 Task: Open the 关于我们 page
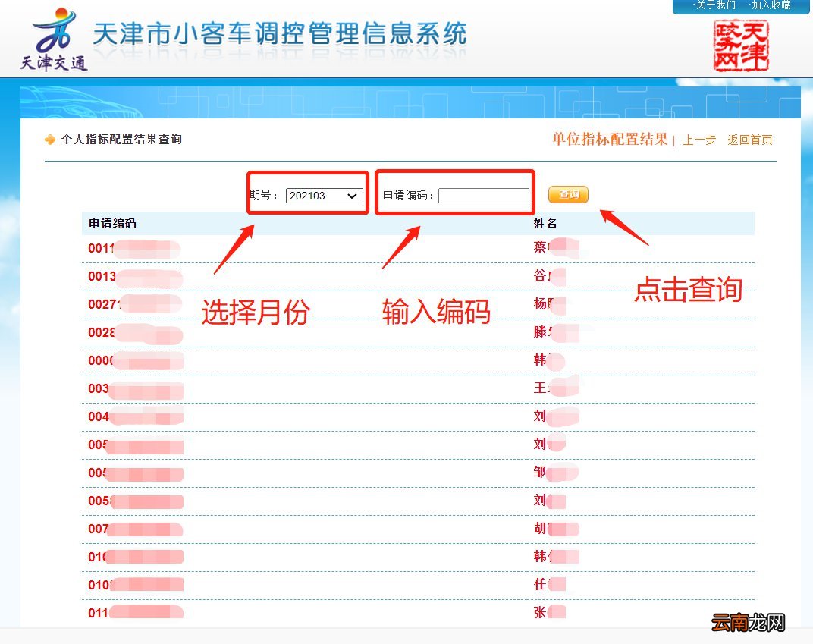coord(715,5)
